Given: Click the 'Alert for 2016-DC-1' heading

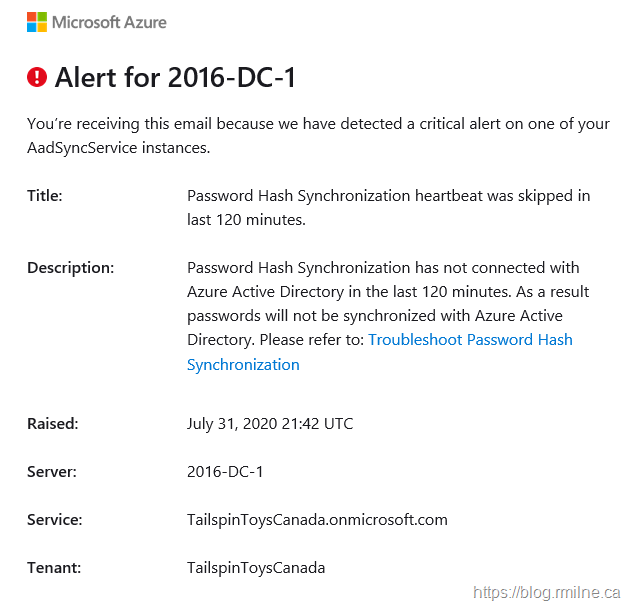Looking at the screenshot, I should tap(175, 77).
